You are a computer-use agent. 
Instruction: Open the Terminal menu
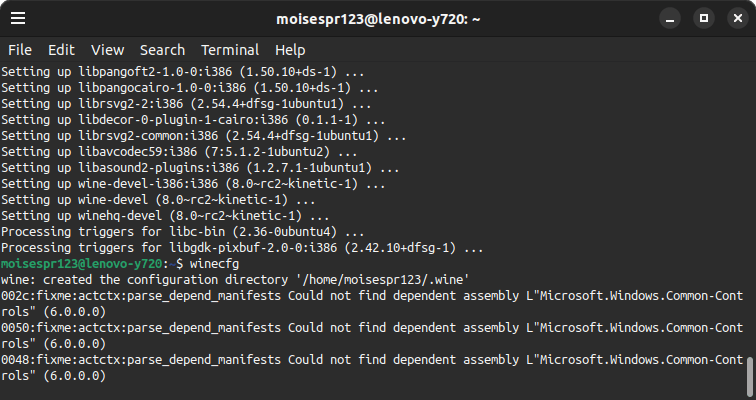[230, 50]
